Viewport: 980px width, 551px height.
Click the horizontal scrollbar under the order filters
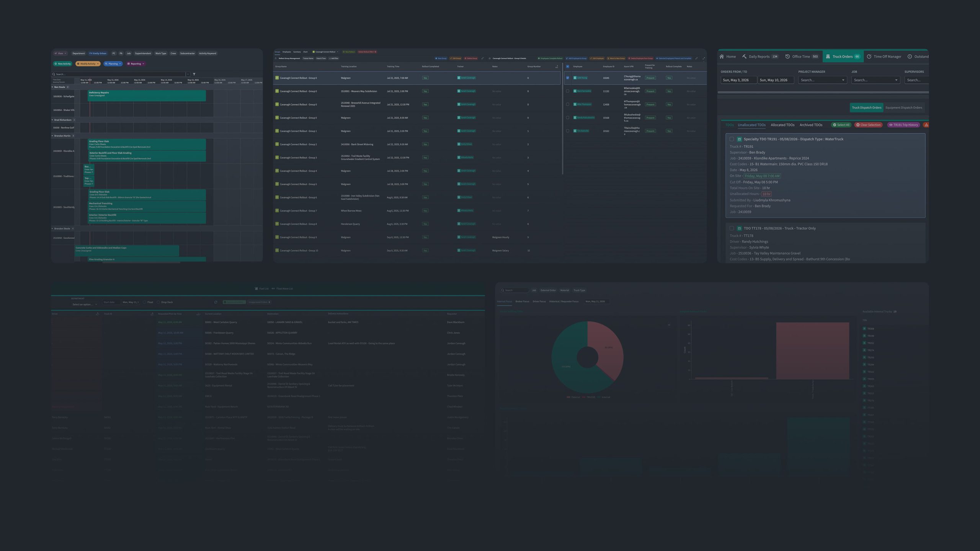point(823,92)
